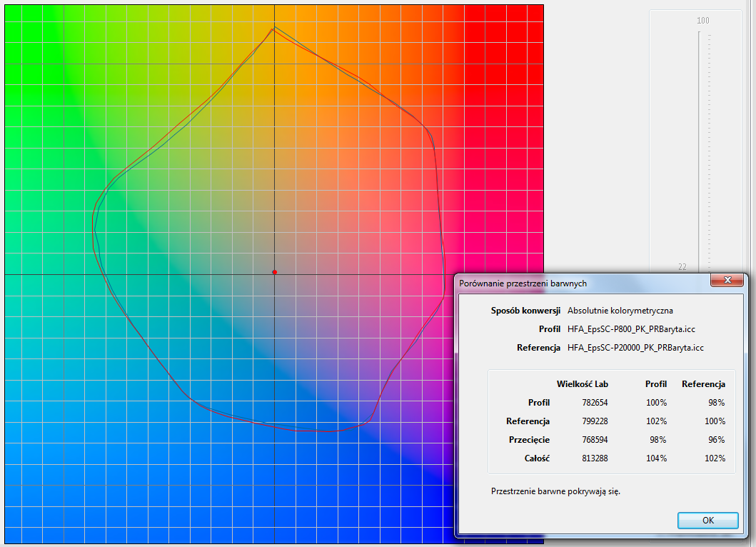
Task: Click the slider scale label 100
Action: click(702, 20)
